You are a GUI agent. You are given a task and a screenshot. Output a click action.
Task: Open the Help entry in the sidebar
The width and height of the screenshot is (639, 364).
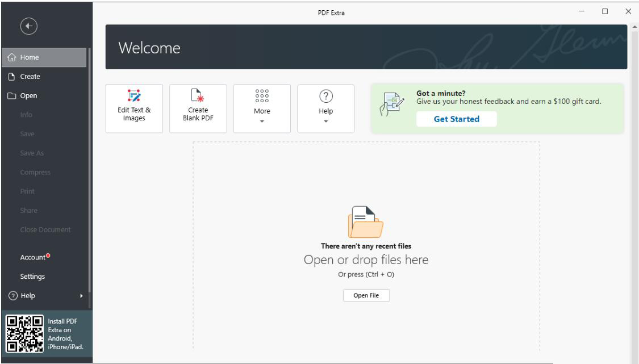tap(44, 295)
